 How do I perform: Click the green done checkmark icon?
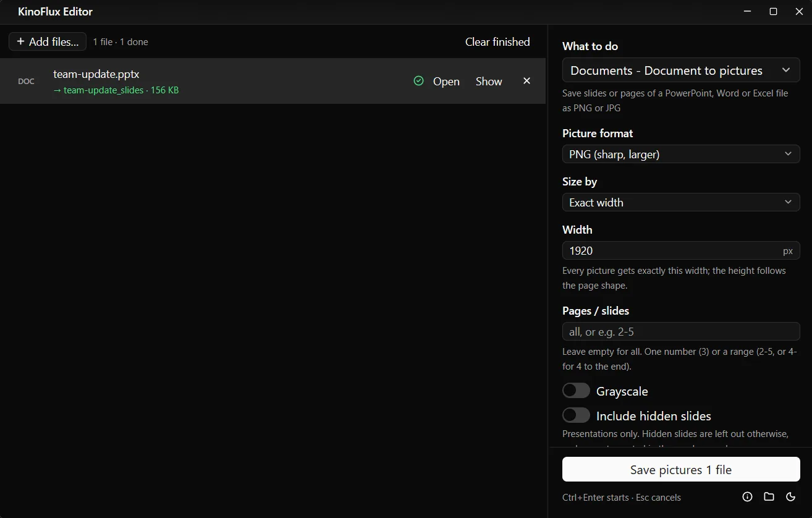(418, 81)
